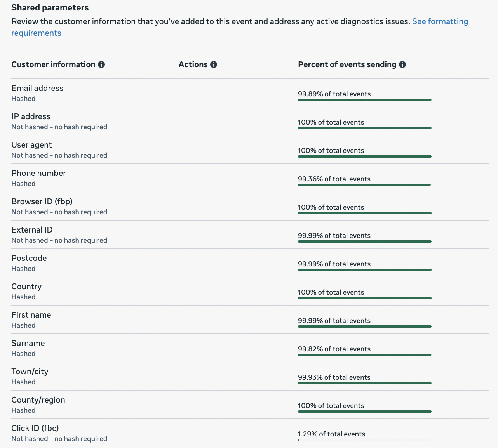Viewport: 498px width, 448px height.
Task: Click the info icon beside Customer information
Action: coord(101,64)
